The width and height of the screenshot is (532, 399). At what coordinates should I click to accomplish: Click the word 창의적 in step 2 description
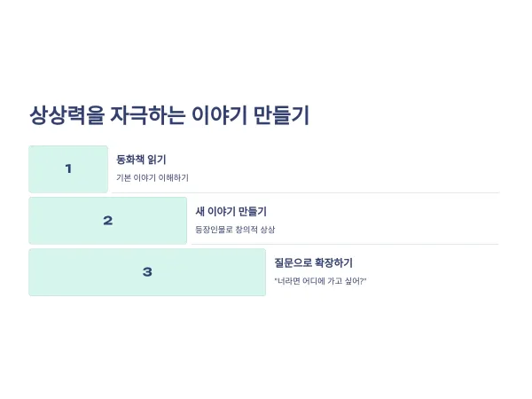pyautogui.click(x=246, y=230)
